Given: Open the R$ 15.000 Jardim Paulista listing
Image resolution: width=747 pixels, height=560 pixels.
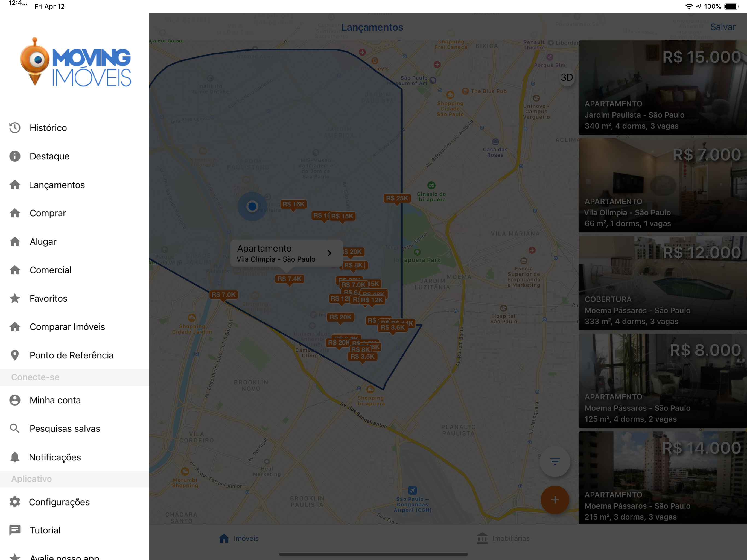Looking at the screenshot, I should 663,88.
